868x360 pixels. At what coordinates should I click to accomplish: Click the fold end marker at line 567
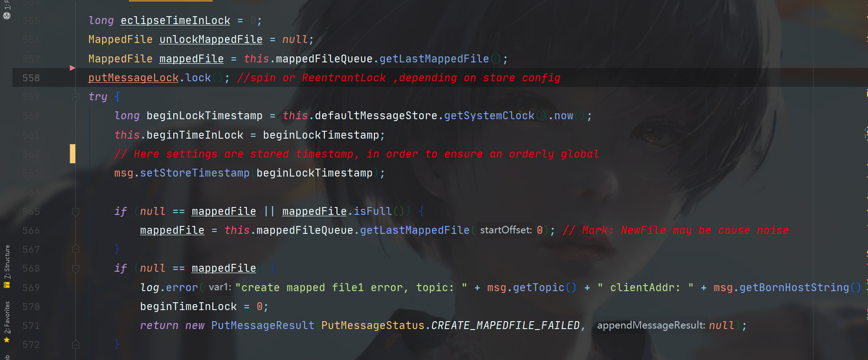(76, 250)
